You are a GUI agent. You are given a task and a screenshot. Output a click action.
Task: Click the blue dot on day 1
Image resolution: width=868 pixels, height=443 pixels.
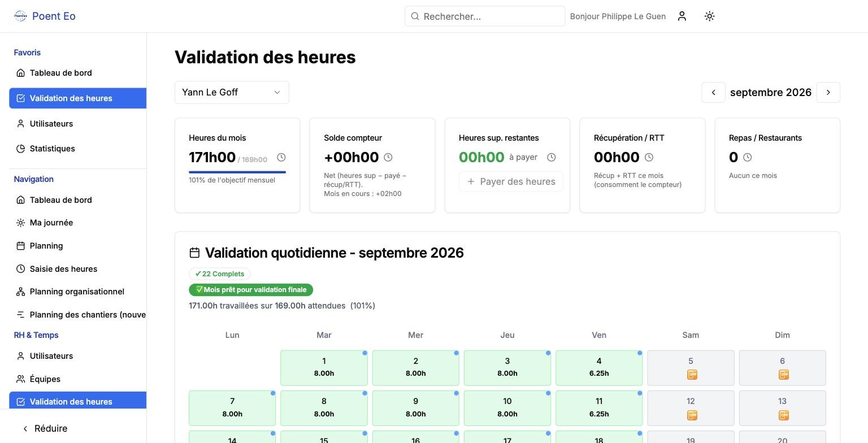(365, 353)
